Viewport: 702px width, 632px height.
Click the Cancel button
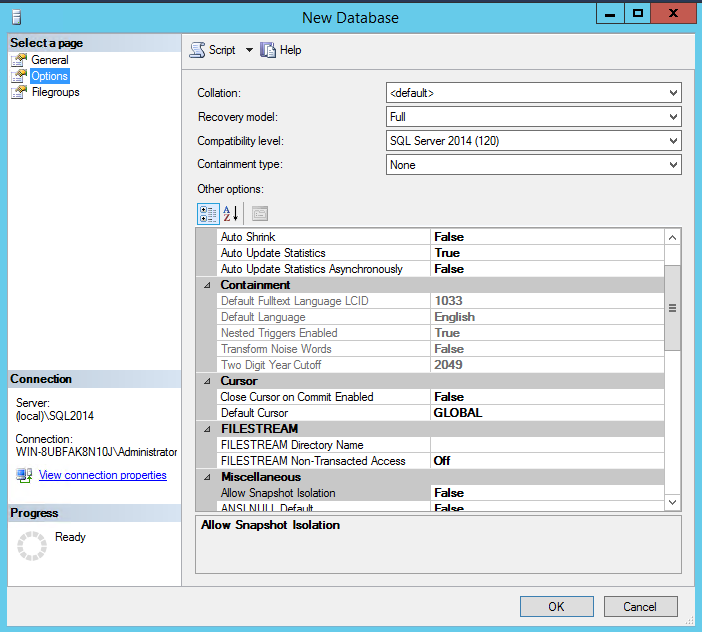click(640, 606)
